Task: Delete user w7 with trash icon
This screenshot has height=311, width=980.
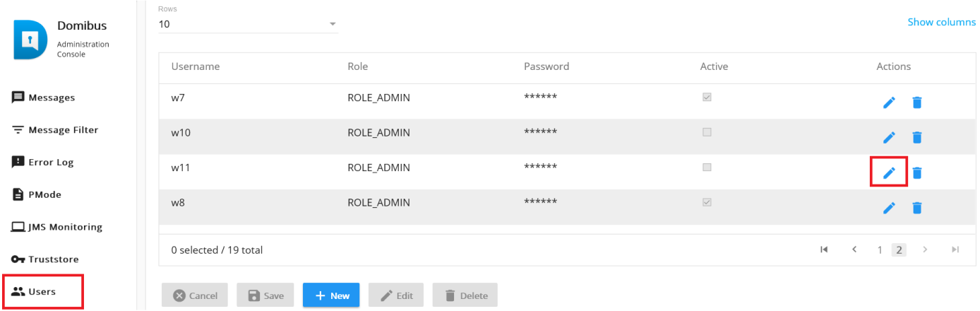Action: coord(916,102)
